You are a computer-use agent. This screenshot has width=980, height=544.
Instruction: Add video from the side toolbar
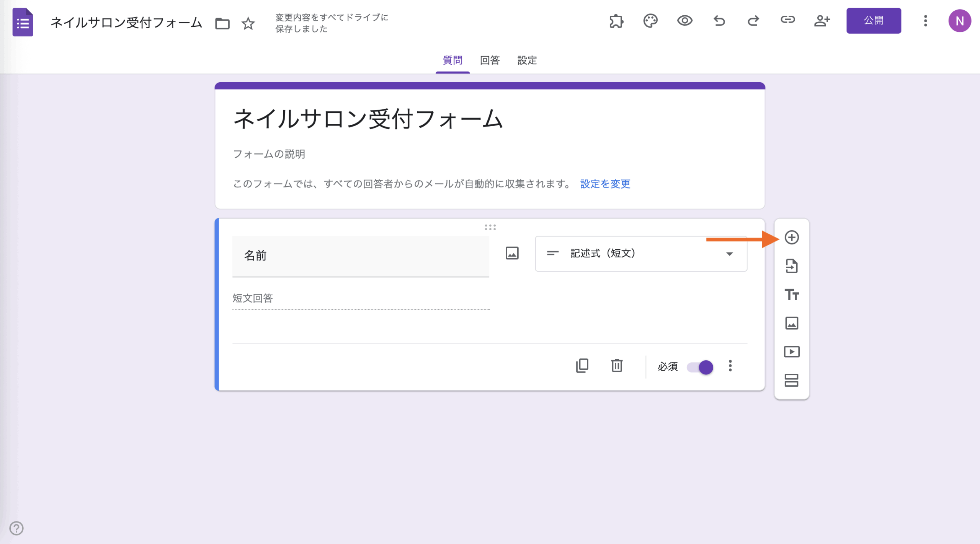791,352
